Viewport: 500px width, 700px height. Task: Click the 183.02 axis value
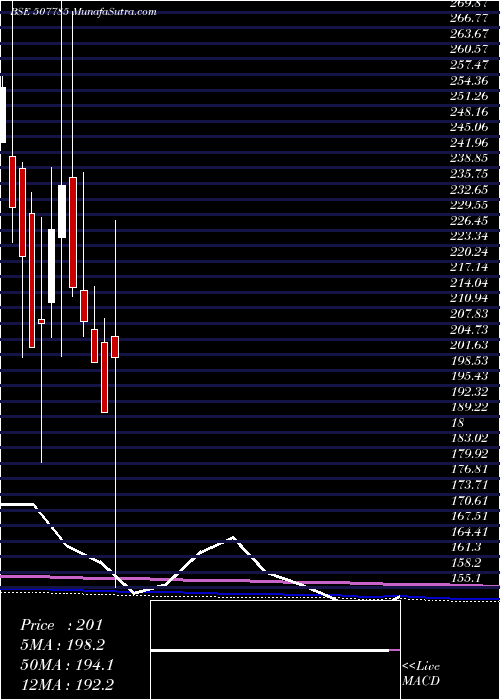470,438
